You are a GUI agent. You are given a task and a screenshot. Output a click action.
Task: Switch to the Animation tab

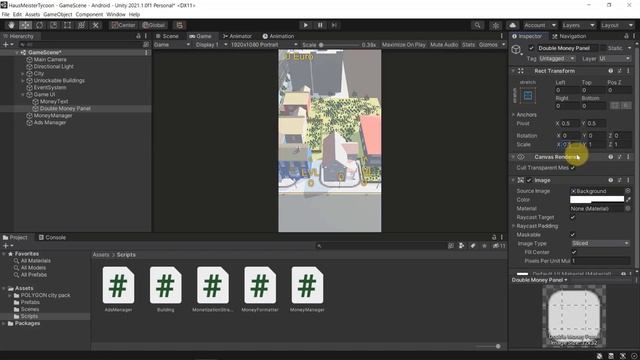[x=278, y=36]
